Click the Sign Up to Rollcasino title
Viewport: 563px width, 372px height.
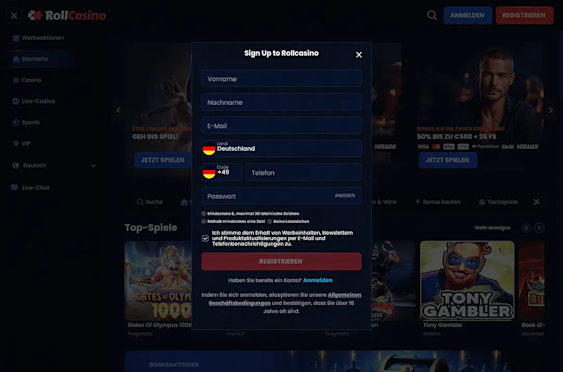282,53
